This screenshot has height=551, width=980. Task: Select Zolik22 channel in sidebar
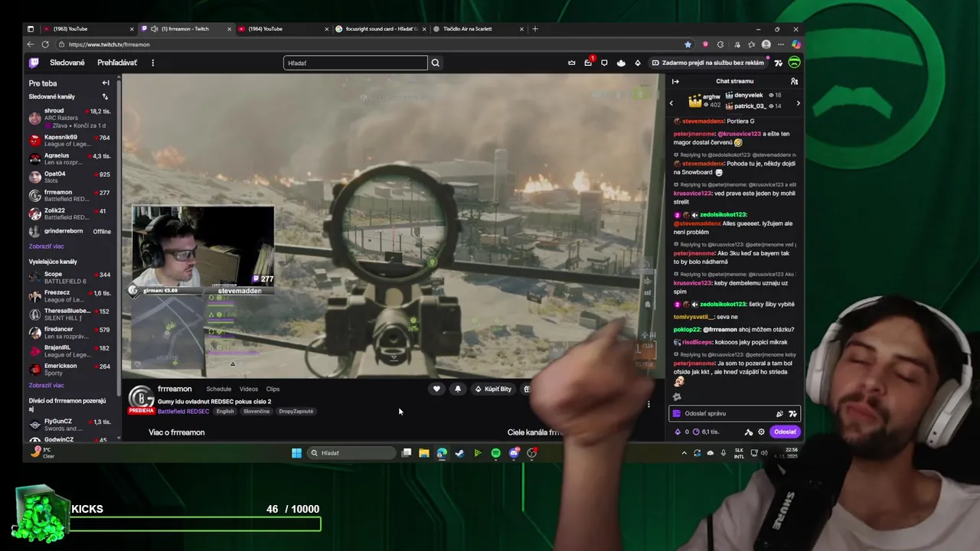(70, 214)
